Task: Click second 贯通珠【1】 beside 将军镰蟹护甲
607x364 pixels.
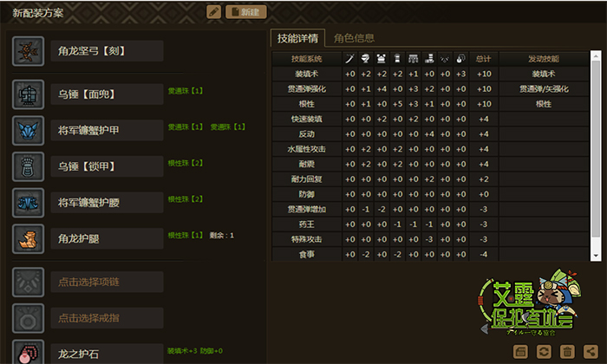Action: [x=228, y=127]
